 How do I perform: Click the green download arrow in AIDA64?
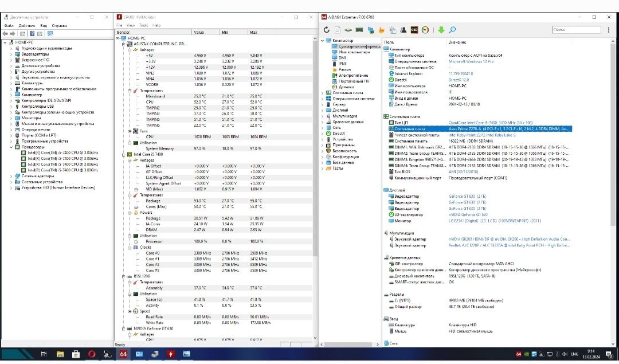[441, 30]
